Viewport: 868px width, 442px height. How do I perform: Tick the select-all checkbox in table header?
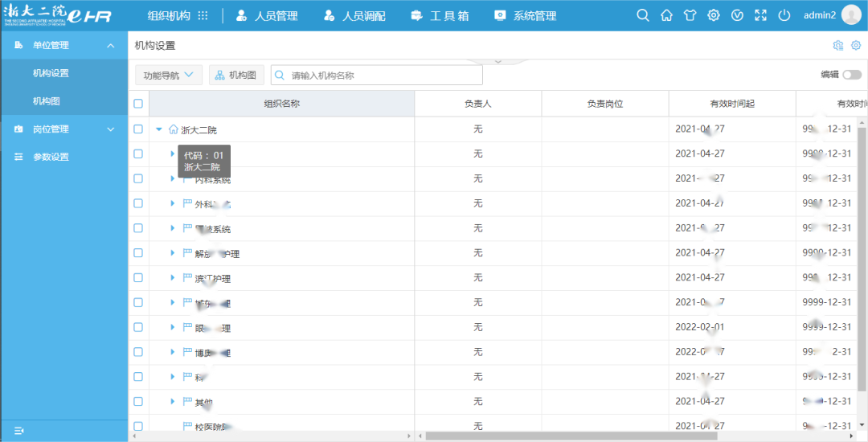(x=138, y=104)
